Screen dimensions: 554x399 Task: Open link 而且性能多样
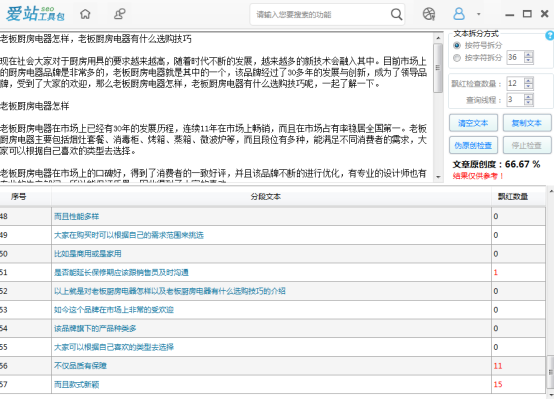(76, 216)
